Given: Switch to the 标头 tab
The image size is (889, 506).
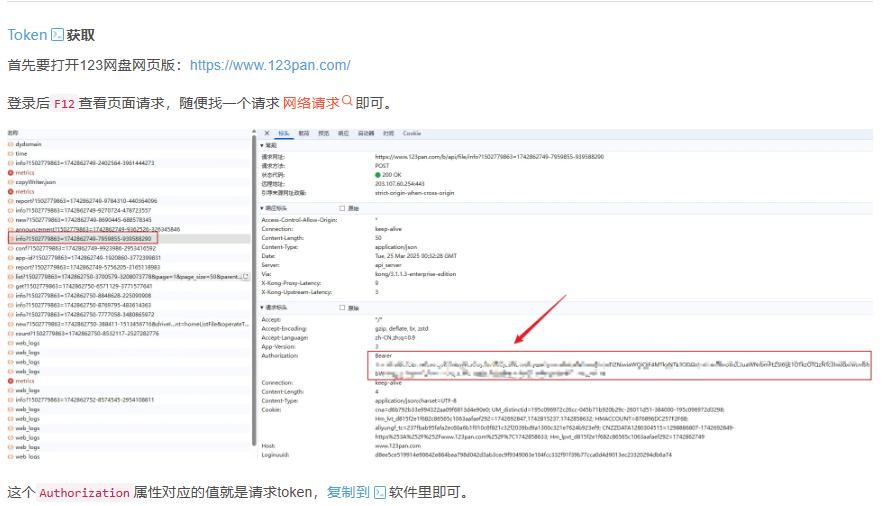Looking at the screenshot, I should coord(283,133).
